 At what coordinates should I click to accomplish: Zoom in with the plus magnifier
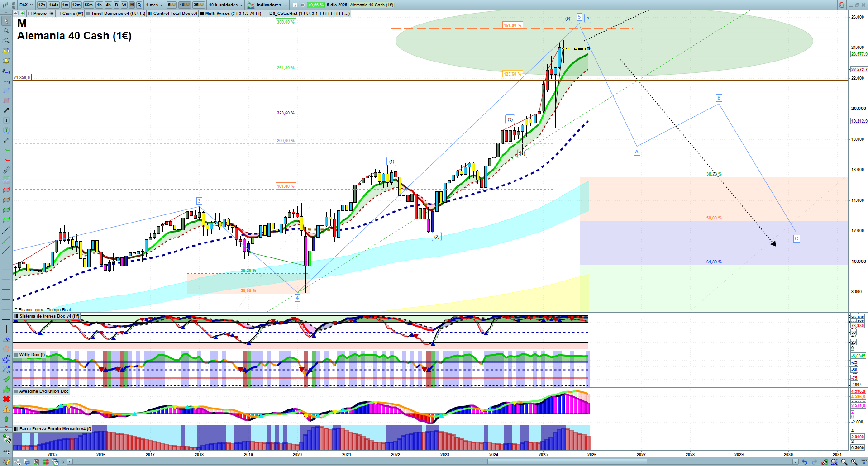pyautogui.click(x=854, y=462)
